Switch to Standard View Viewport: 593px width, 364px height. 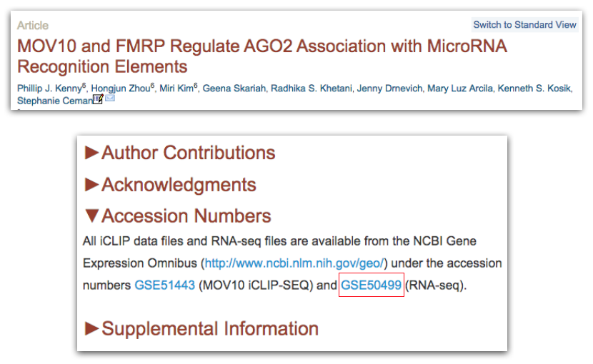[x=524, y=24]
